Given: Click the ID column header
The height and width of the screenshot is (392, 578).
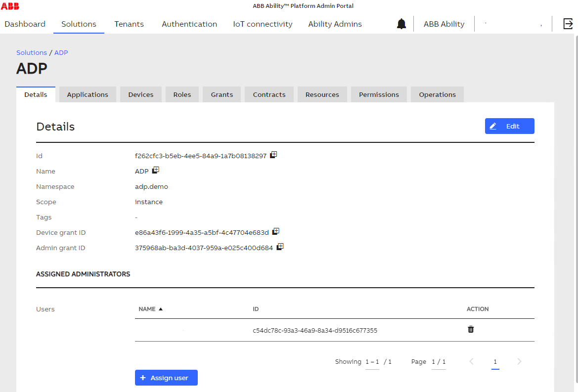Looking at the screenshot, I should [x=256, y=309].
